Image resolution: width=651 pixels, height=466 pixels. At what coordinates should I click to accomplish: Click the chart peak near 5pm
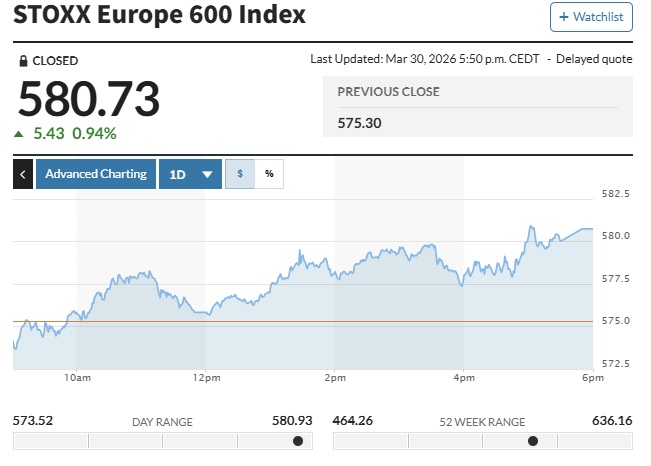(531, 227)
